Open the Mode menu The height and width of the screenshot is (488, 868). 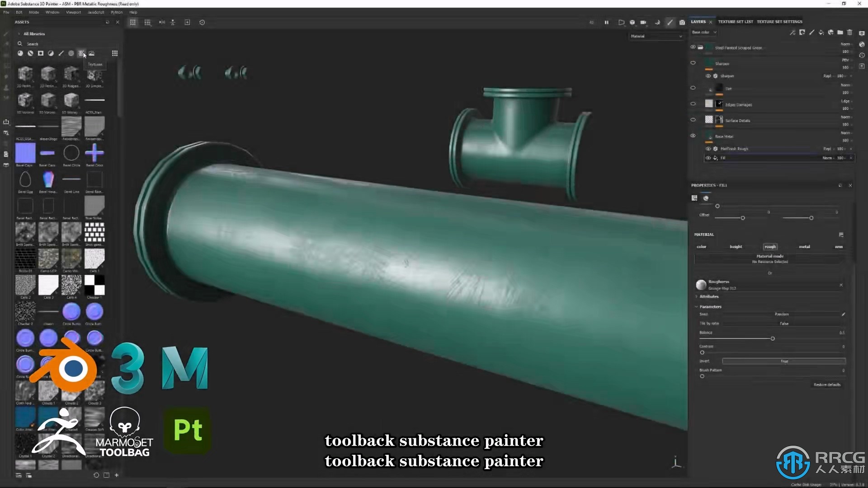(34, 12)
